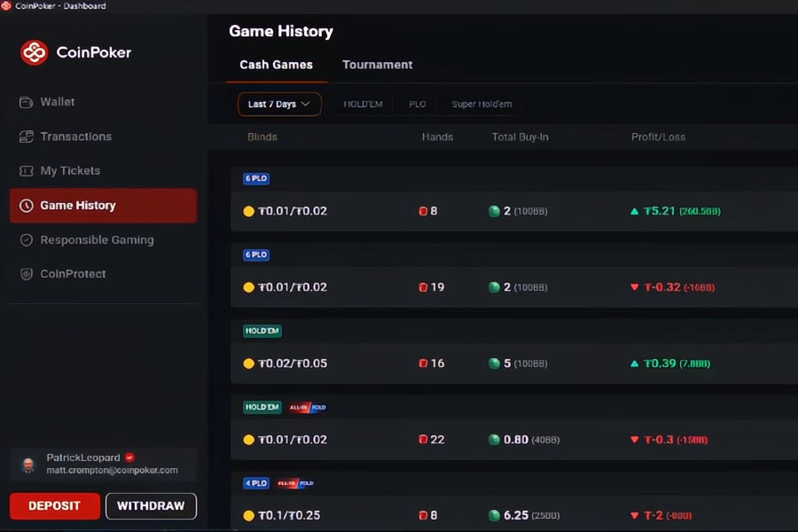Screen dimensions: 798x532
Task: Click the Transactions sidebar icon
Action: tap(27, 137)
